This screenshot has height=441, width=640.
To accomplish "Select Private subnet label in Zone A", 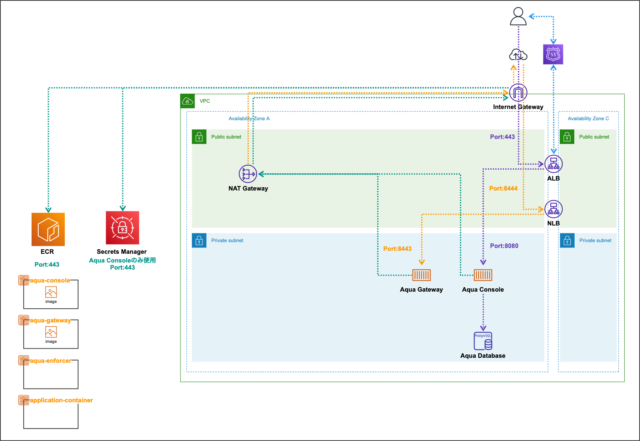I will [x=227, y=241].
